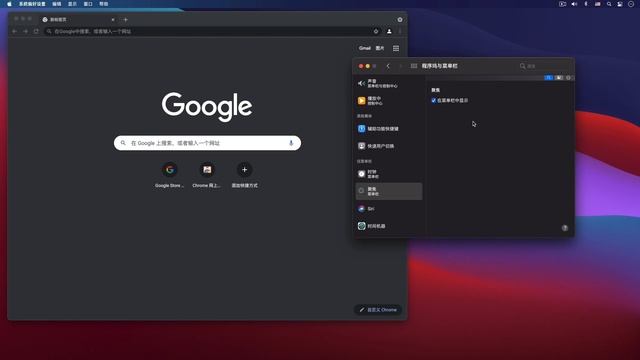Reload the Chrome page
The image size is (640, 360).
coord(36,31)
